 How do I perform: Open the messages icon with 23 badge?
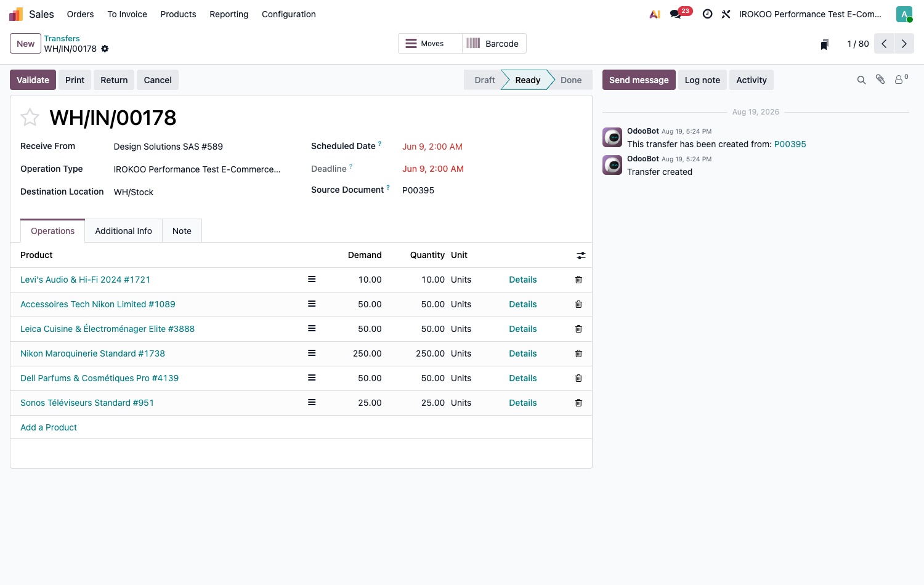click(676, 14)
